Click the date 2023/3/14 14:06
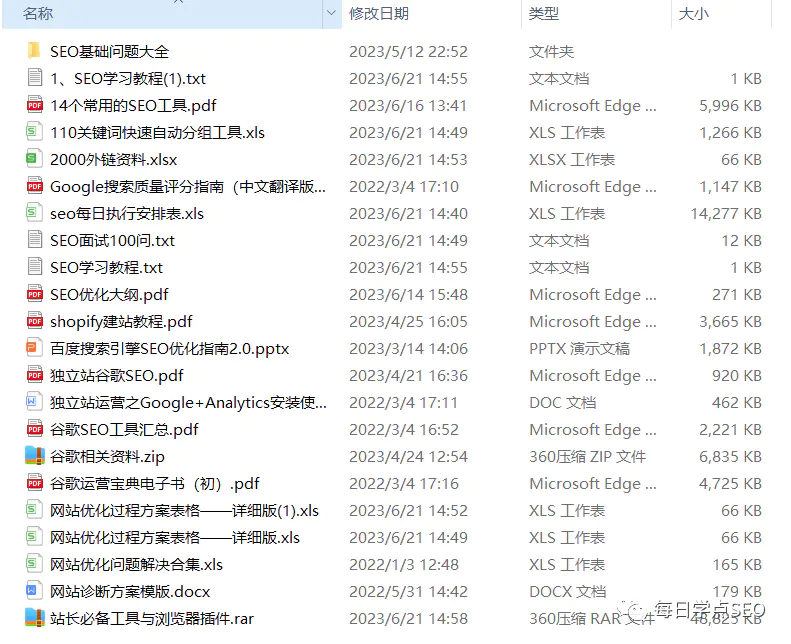The image size is (791, 644). (408, 349)
